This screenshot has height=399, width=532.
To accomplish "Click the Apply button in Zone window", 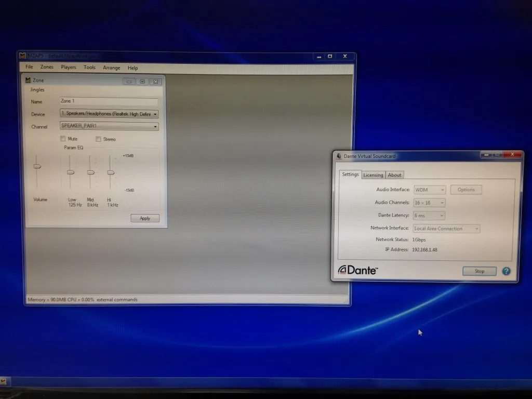I will (145, 218).
